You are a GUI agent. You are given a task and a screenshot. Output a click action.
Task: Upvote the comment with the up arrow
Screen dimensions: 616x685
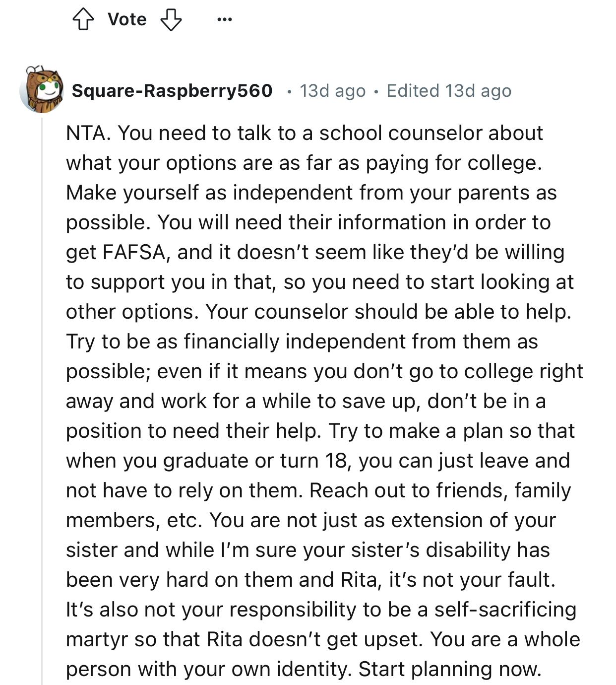coord(83,20)
